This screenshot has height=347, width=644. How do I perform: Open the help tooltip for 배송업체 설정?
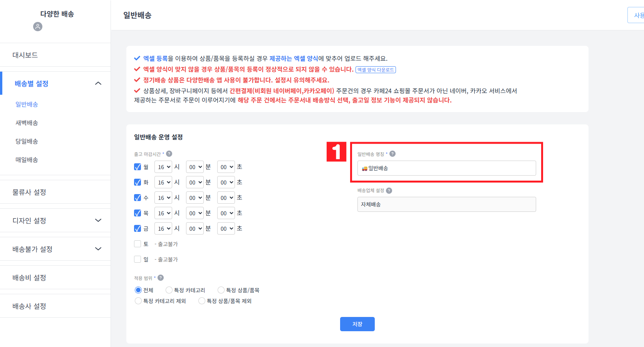(389, 190)
